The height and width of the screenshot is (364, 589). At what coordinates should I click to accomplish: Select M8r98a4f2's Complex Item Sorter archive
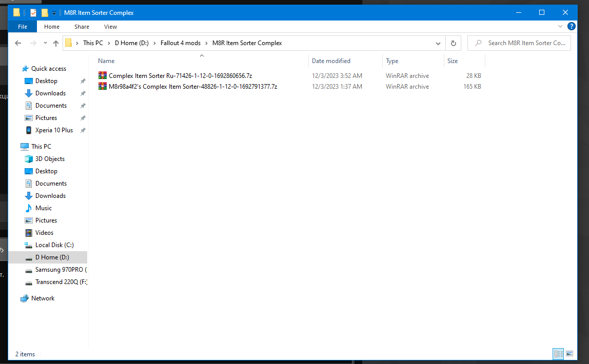[192, 87]
